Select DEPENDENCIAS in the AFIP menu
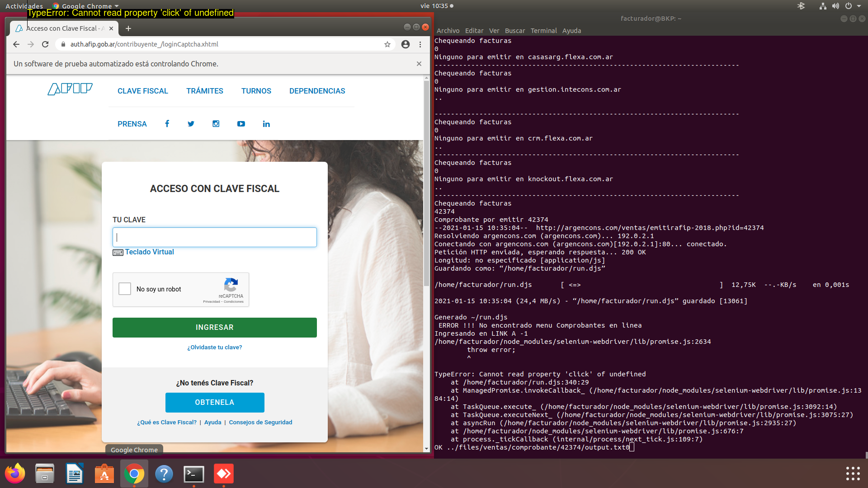Screen dimensions: 868x488 pos(317,91)
